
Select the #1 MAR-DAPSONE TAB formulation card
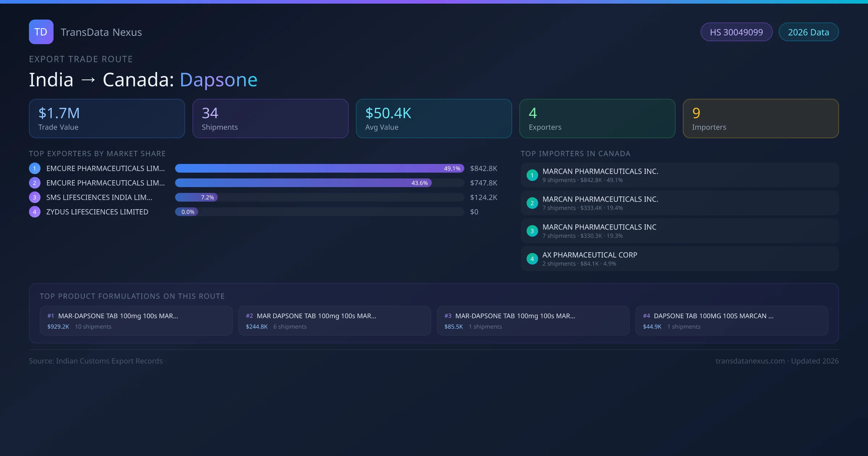[136, 321]
